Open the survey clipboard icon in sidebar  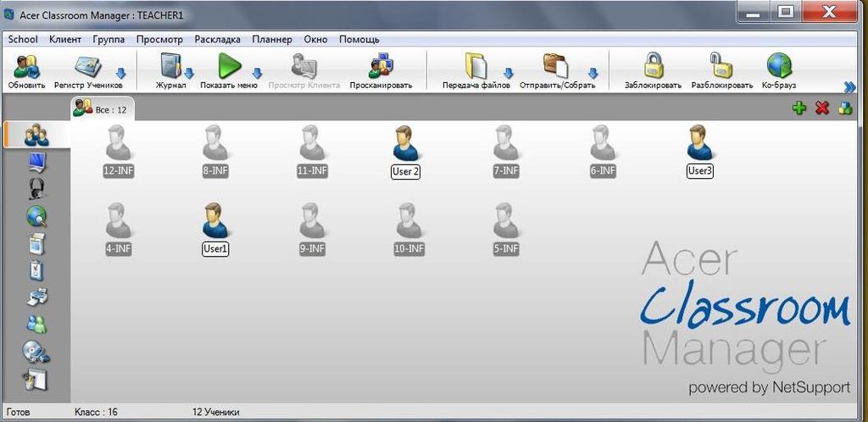(x=36, y=270)
